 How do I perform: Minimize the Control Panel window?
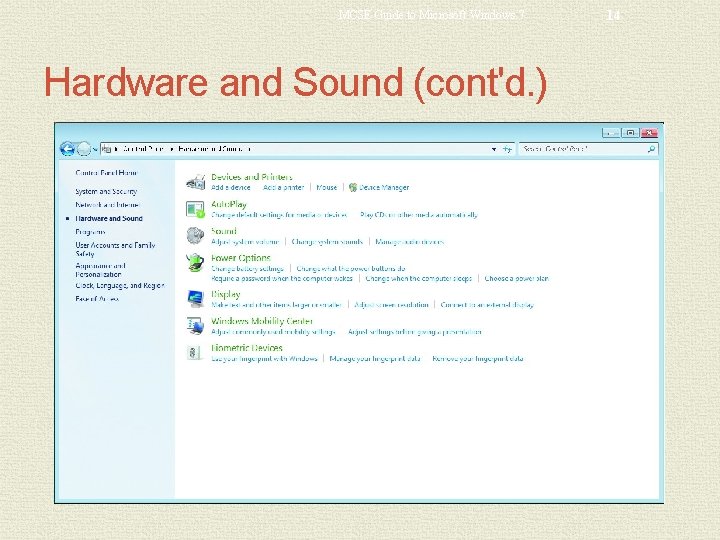click(611, 133)
